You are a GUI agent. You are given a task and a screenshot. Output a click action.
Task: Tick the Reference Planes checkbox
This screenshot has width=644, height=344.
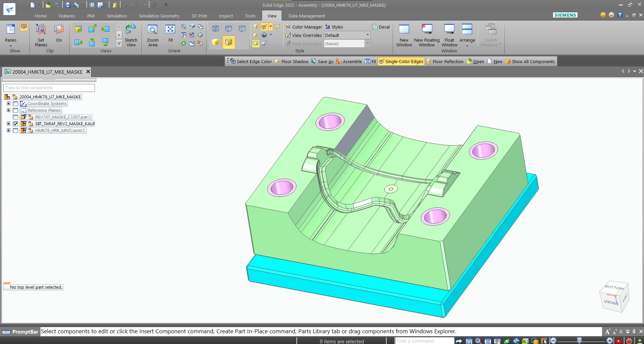(15, 110)
